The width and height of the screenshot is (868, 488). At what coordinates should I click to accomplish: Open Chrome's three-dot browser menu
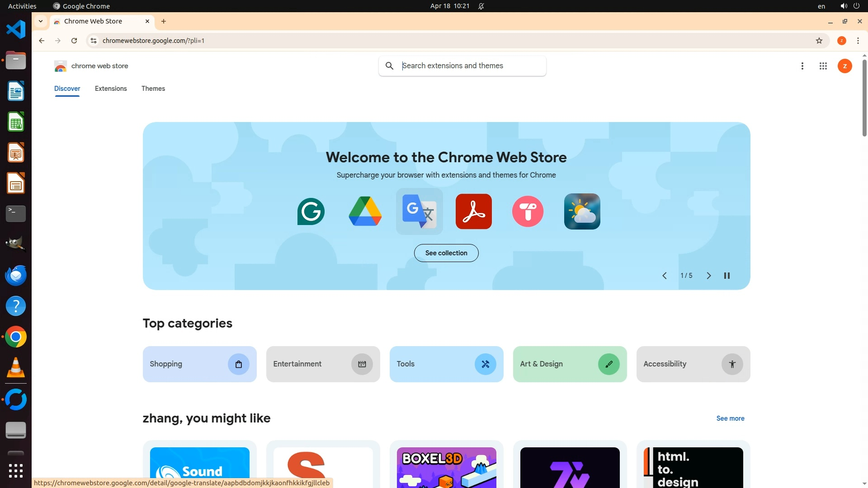858,41
